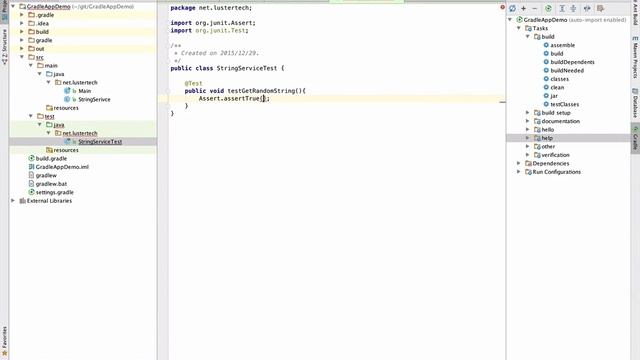Screen dimensions: 640x360
Task: Select StringServiceTest in project tree
Action: (100, 142)
